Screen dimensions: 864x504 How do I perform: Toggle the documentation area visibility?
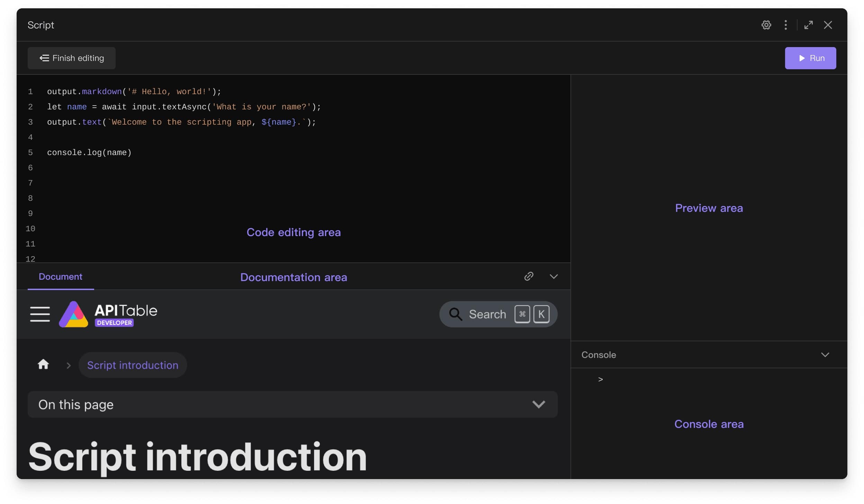tap(552, 277)
